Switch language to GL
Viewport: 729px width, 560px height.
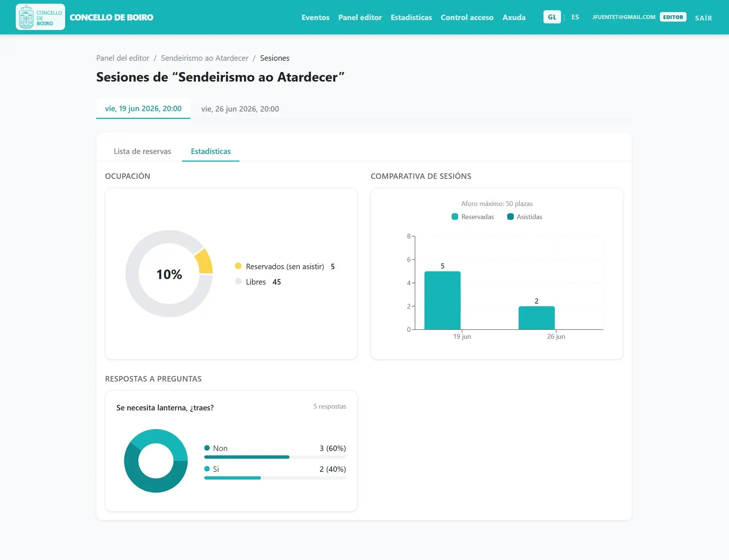point(552,17)
